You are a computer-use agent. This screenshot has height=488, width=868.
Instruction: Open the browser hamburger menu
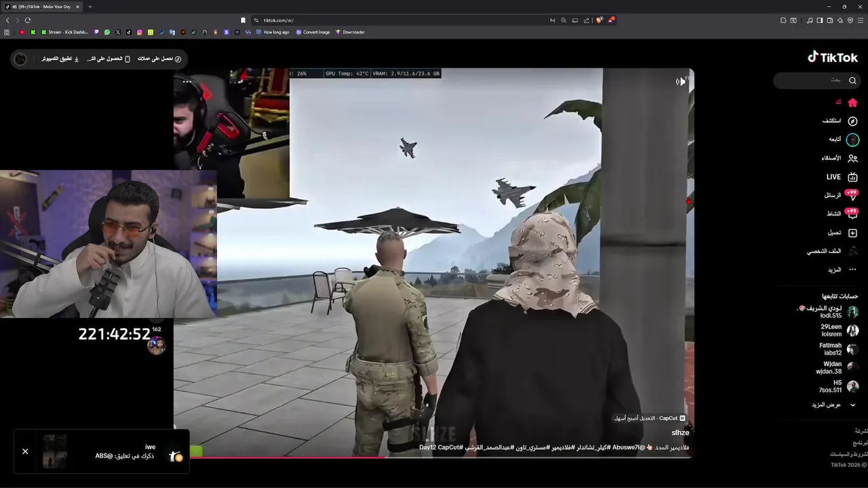point(861,20)
